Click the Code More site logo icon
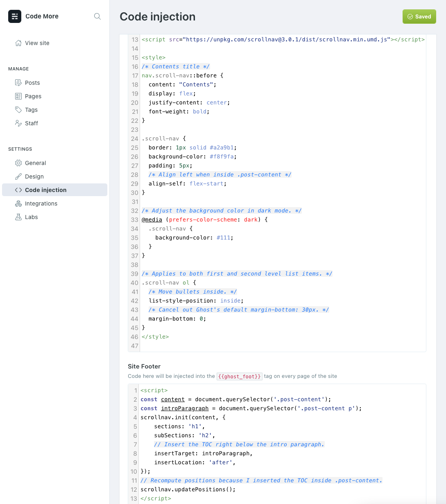Viewport: 446px width, 504px height. point(15,16)
